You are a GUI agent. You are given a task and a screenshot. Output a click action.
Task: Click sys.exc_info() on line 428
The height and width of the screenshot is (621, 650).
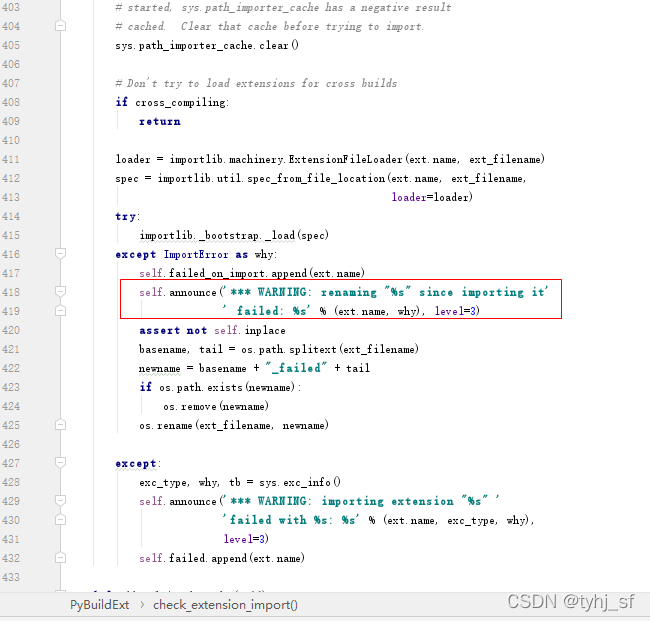(300, 483)
